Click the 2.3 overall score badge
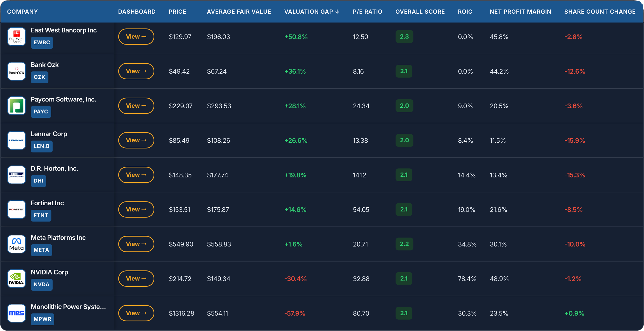The height and width of the screenshot is (331, 644). 404,37
